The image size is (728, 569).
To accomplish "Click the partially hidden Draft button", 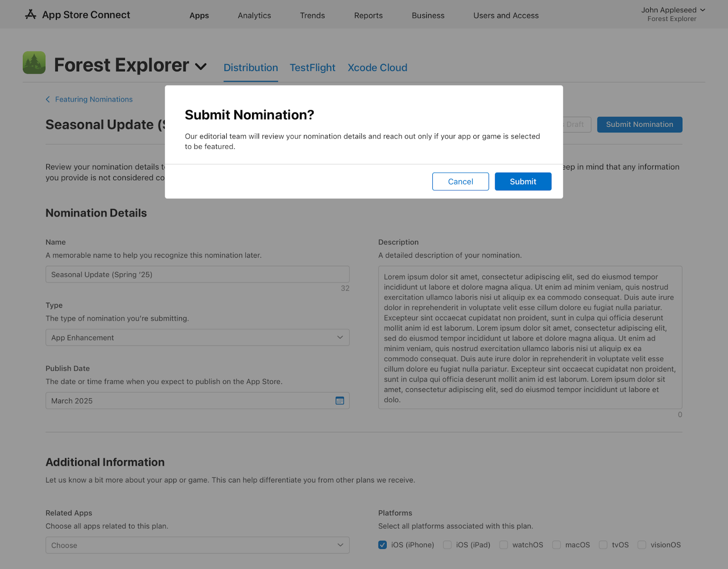I will coord(577,125).
